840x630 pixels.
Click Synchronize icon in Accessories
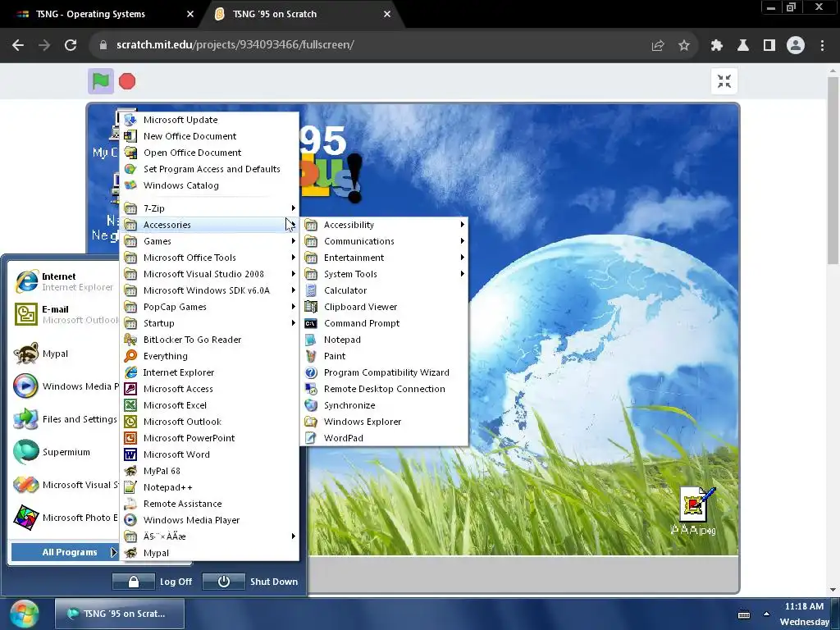tap(311, 405)
